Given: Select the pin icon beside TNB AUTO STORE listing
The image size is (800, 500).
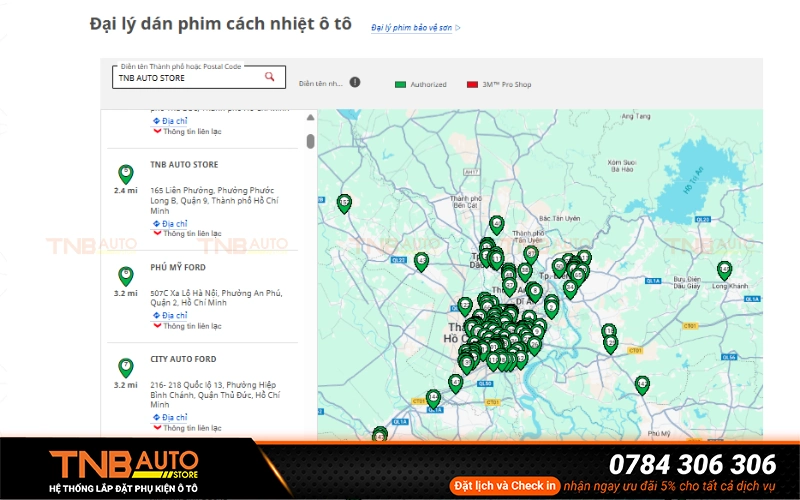Looking at the screenshot, I should coord(126,173).
